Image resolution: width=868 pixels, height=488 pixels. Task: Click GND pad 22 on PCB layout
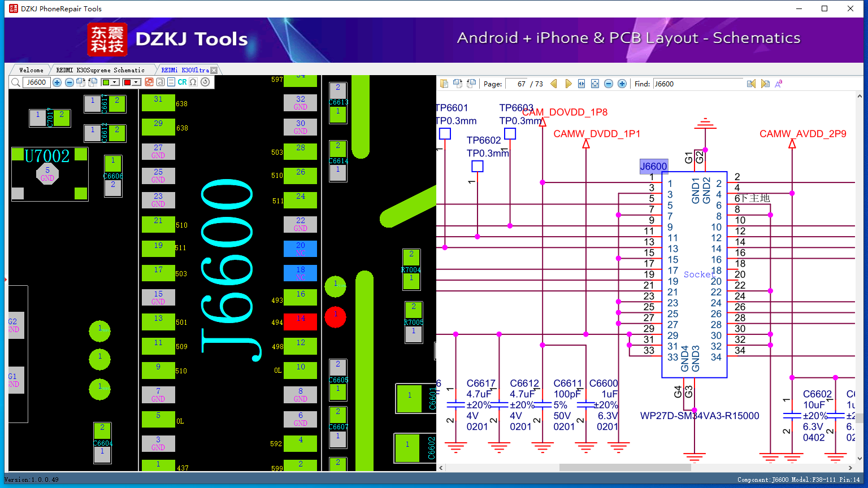click(x=300, y=224)
